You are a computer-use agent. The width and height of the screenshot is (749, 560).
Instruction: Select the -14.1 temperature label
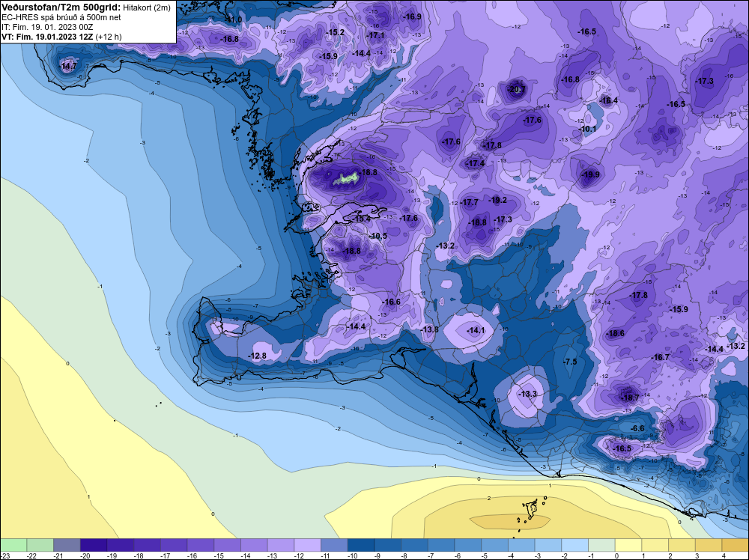coord(476,330)
